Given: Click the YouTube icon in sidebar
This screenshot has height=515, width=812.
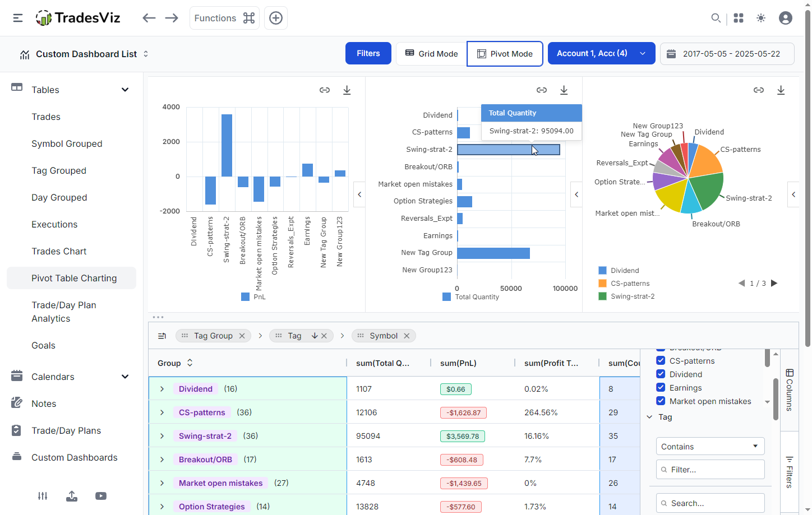Looking at the screenshot, I should pos(100,496).
